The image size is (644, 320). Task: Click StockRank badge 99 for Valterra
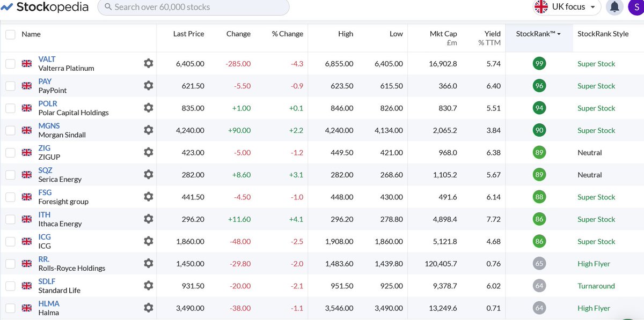click(539, 64)
